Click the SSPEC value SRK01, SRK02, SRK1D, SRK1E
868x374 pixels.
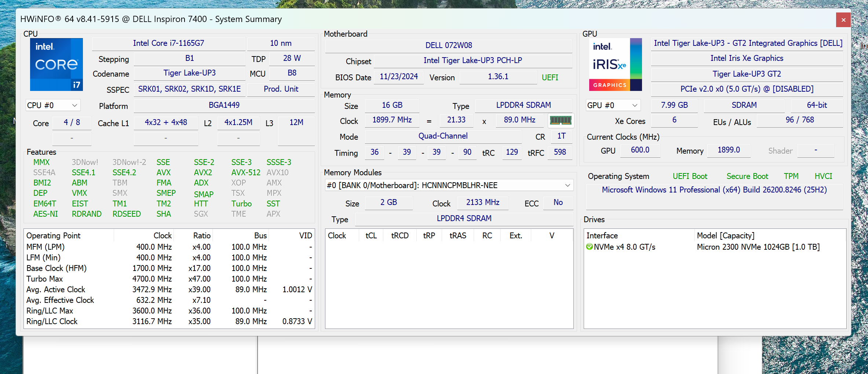click(189, 89)
